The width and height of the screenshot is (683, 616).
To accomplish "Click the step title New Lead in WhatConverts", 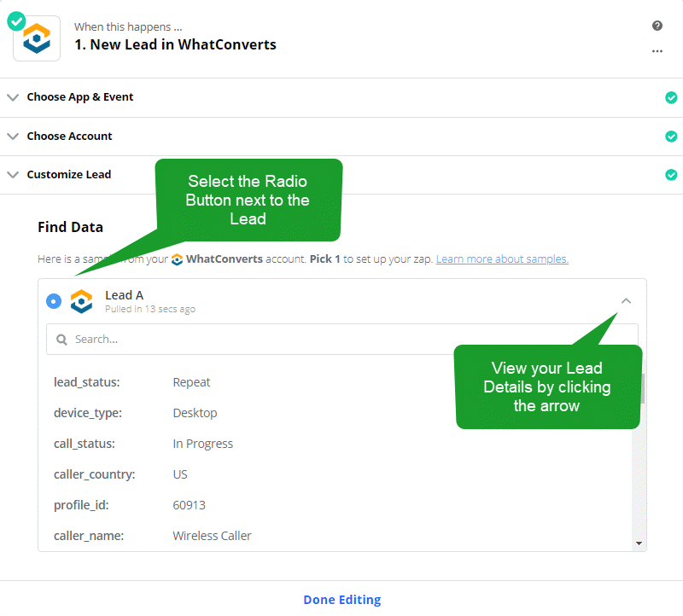I will (175, 44).
